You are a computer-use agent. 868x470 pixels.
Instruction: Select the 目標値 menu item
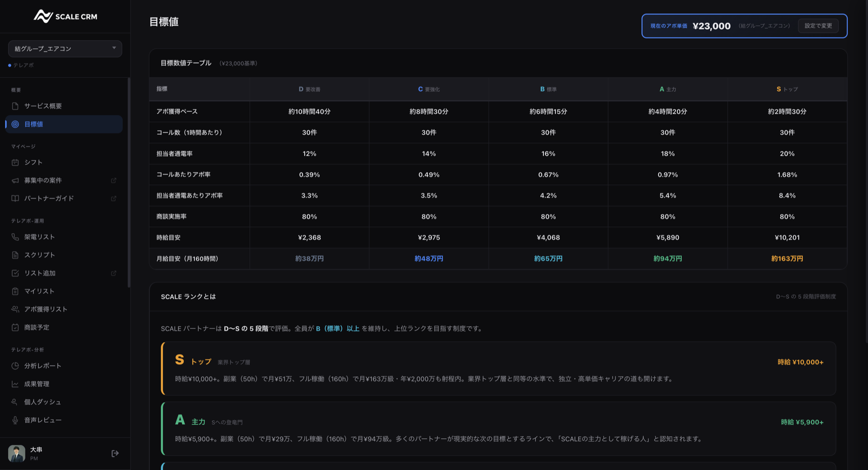(64, 124)
